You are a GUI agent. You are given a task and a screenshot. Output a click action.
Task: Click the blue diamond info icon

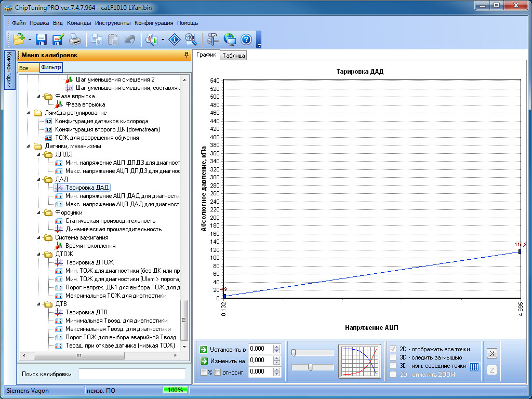(x=175, y=39)
